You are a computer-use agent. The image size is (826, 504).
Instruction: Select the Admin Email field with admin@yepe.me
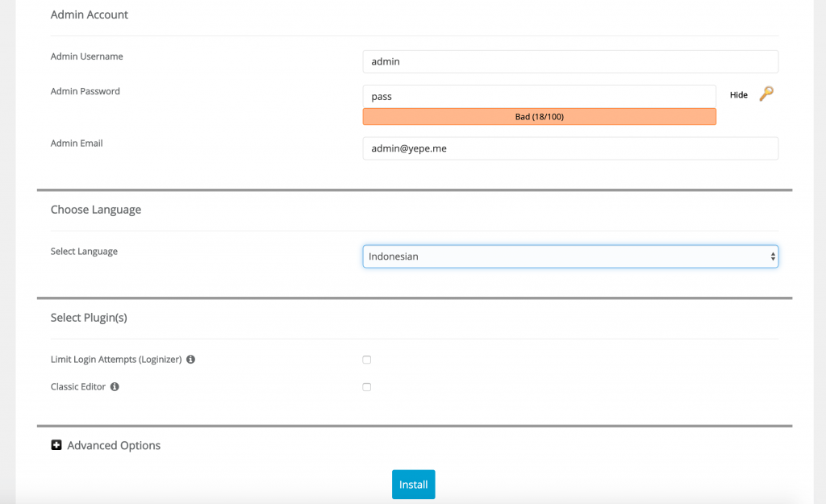(570, 148)
